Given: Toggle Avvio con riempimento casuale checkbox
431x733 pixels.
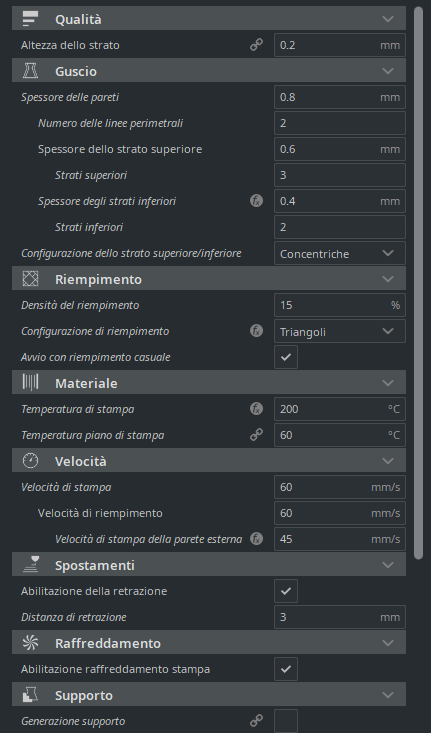Looking at the screenshot, I should point(286,357).
